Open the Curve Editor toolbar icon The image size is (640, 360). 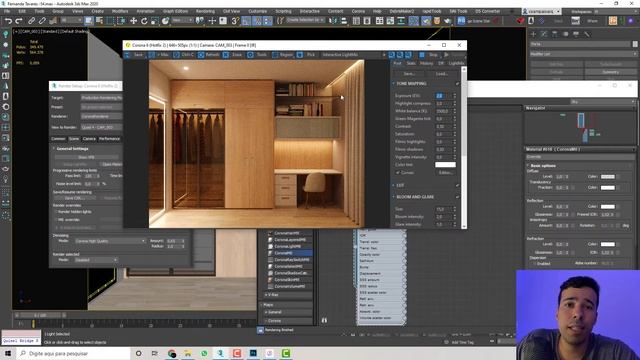pos(391,20)
